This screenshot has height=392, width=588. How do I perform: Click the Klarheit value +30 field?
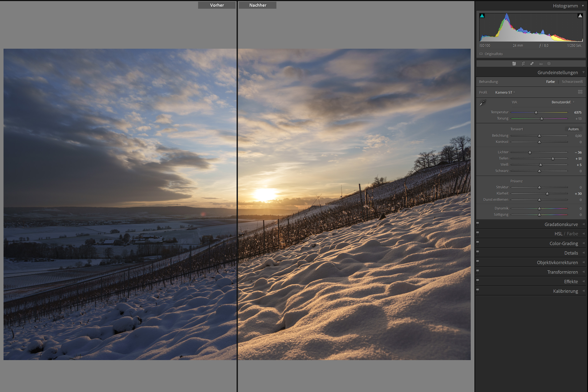[578, 194]
